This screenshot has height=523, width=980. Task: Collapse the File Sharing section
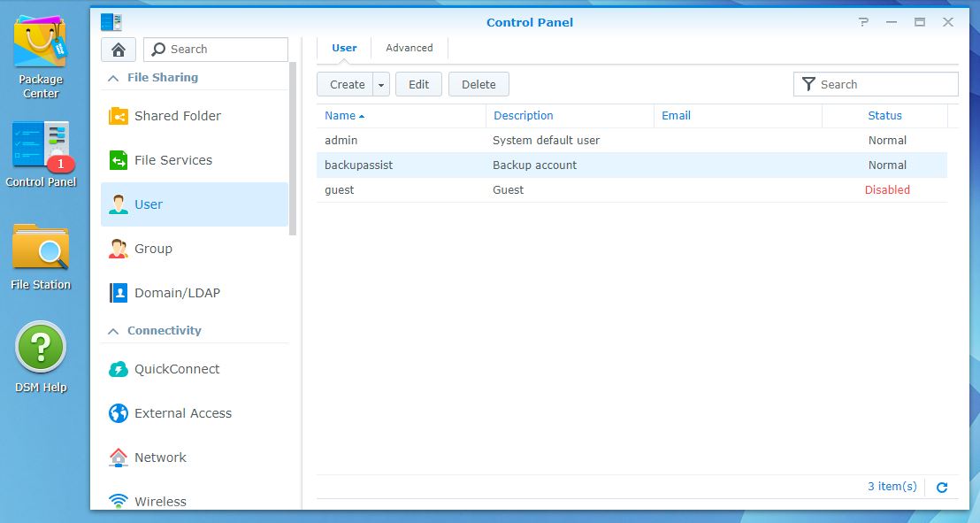tap(113, 78)
